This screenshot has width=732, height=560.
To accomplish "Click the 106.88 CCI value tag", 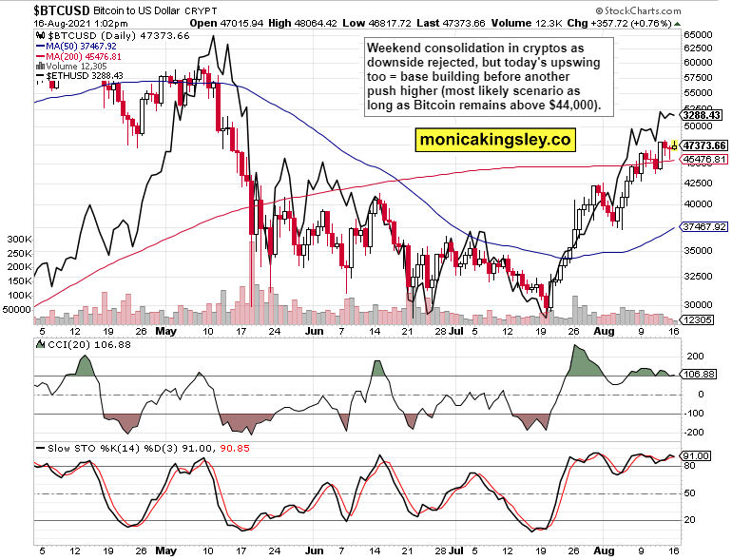I will (703, 374).
